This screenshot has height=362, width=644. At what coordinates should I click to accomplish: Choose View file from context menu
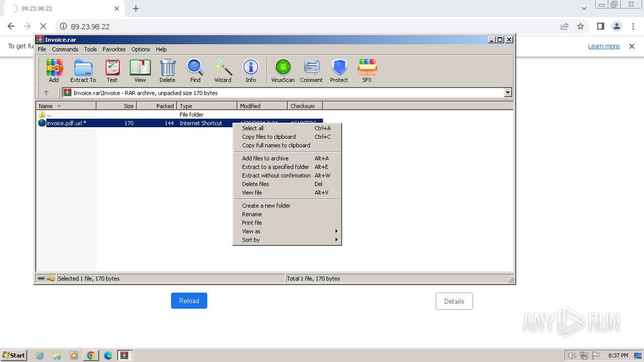(287, 193)
